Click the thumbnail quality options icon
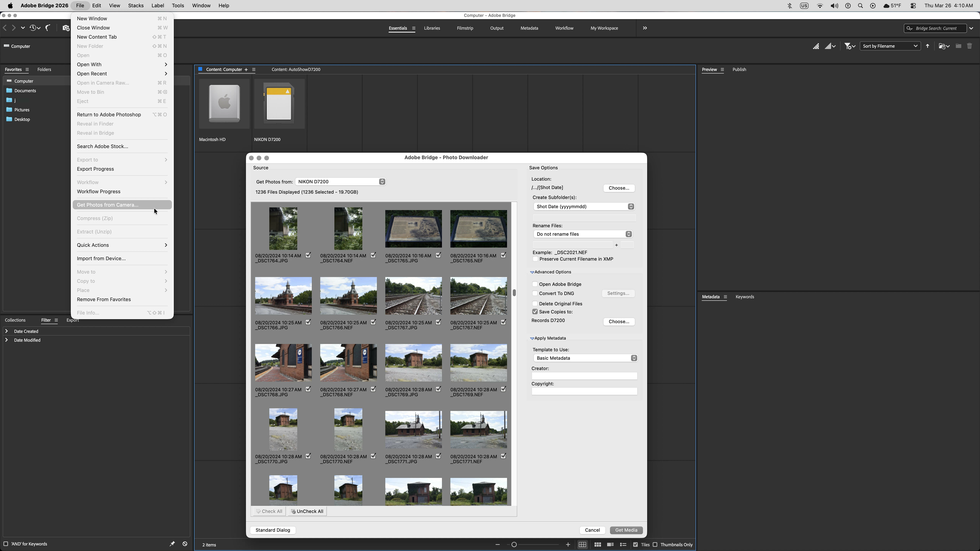Image resolution: width=980 pixels, height=551 pixels. [830, 46]
